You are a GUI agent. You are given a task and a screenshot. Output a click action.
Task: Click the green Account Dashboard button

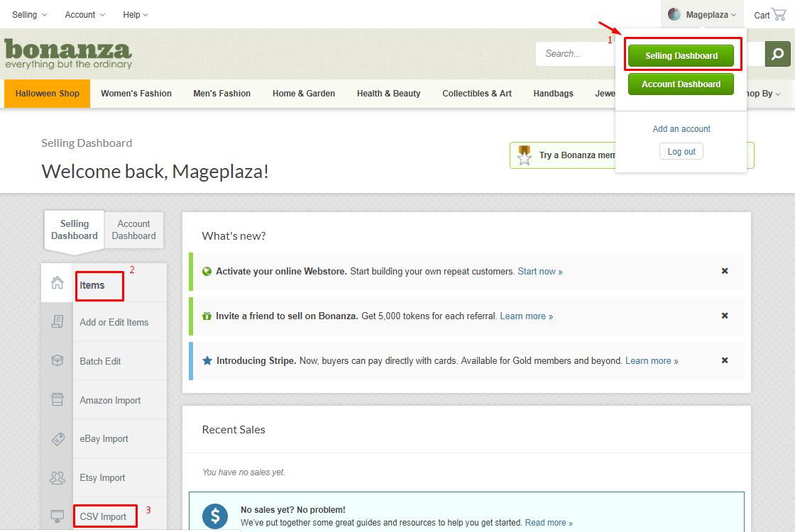(681, 84)
